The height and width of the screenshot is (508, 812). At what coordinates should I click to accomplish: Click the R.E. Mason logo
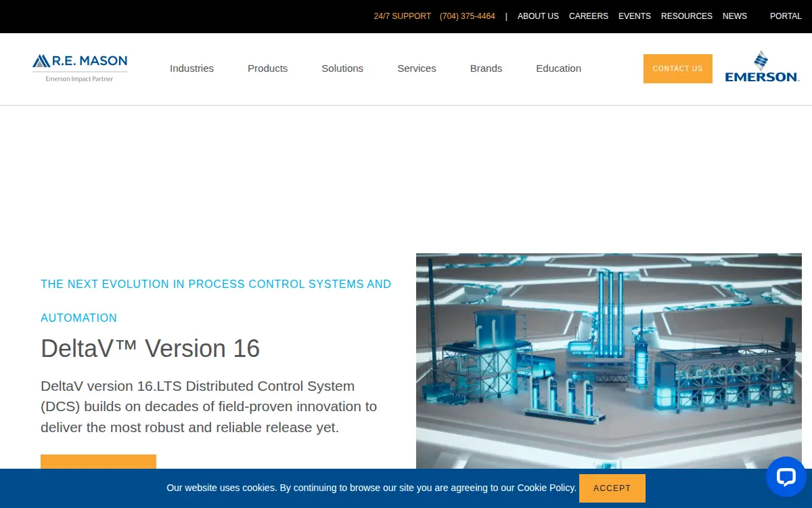[x=80, y=68]
